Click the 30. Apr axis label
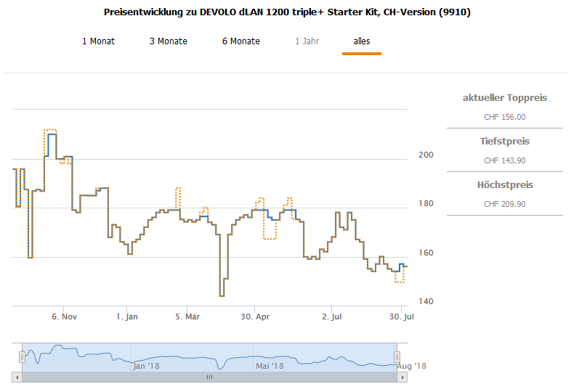The width and height of the screenshot is (571, 392). coord(256,317)
